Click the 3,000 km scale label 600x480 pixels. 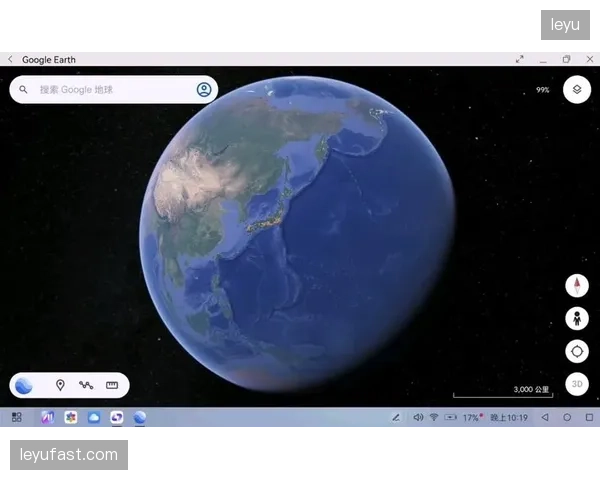pos(531,389)
